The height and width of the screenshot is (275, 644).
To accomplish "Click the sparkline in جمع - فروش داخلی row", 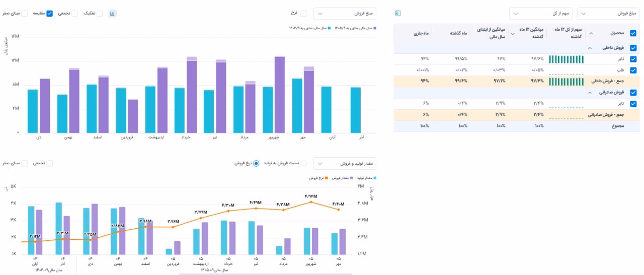I will click(566, 81).
